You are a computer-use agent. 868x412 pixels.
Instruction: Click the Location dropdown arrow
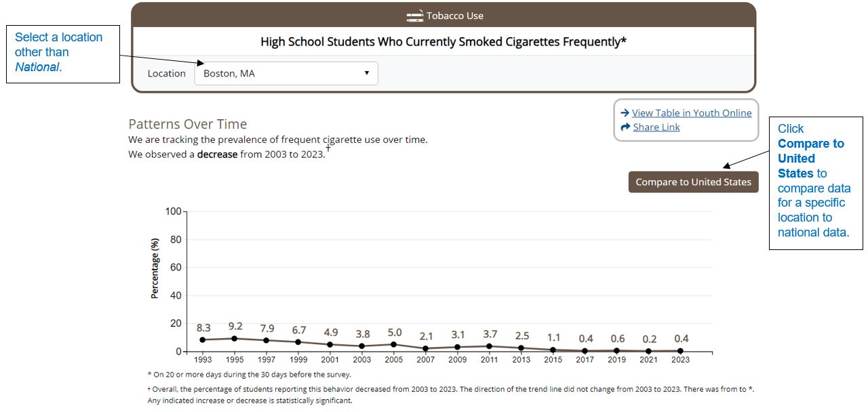click(x=367, y=73)
